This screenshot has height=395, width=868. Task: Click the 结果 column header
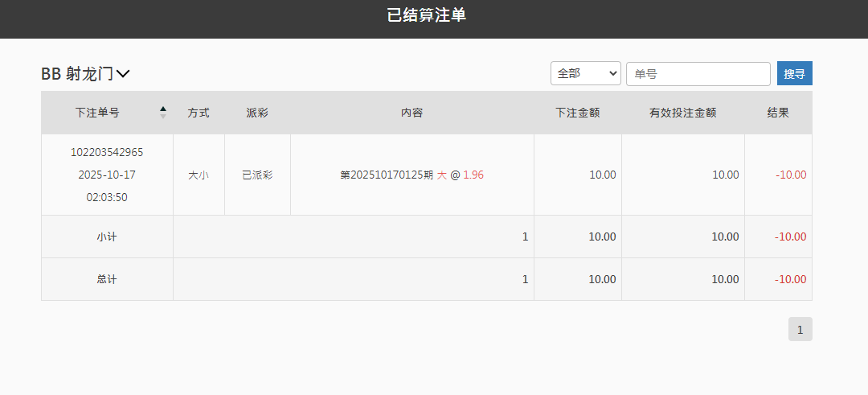[x=778, y=113]
